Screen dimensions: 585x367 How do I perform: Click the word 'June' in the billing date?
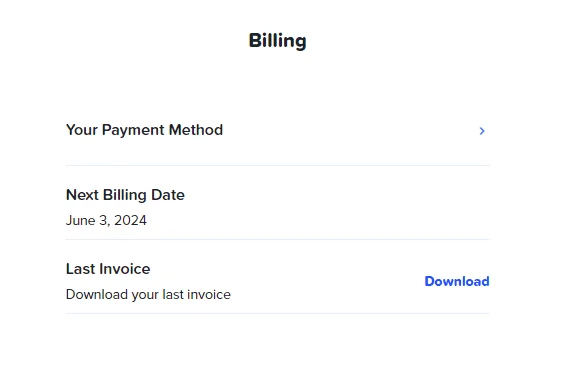[x=81, y=220]
